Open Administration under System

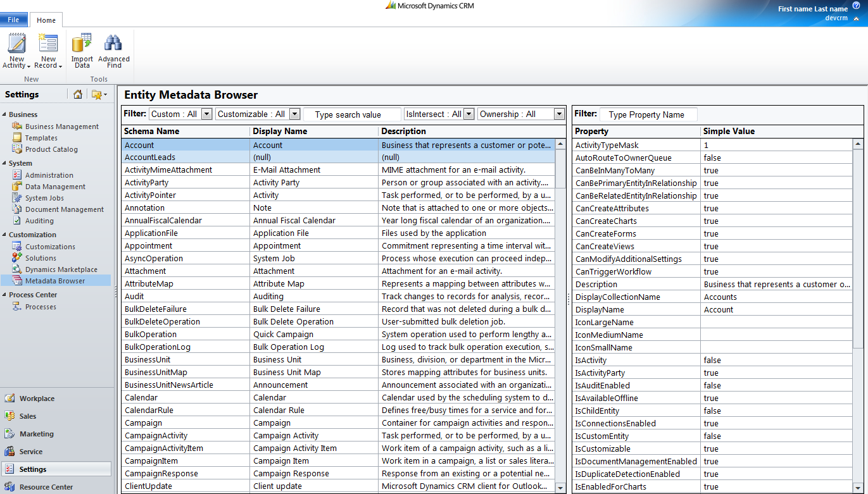click(49, 175)
